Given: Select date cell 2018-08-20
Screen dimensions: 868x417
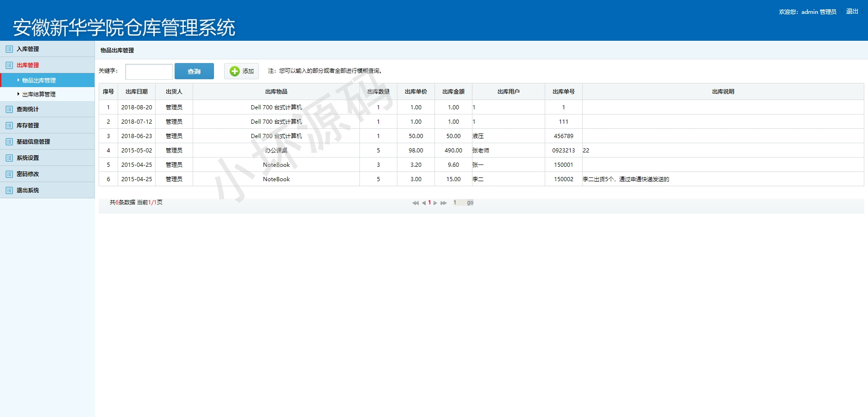Looking at the screenshot, I should click(x=137, y=107).
